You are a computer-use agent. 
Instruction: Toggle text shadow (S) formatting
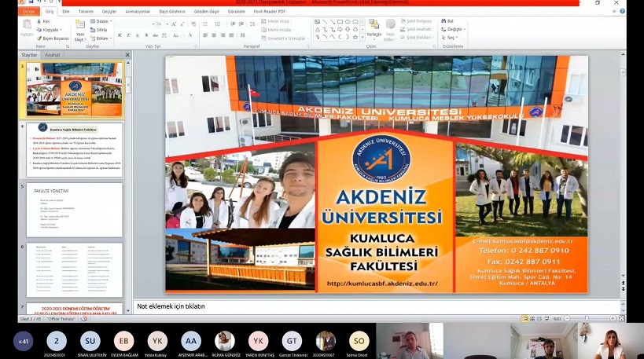[x=146, y=35]
